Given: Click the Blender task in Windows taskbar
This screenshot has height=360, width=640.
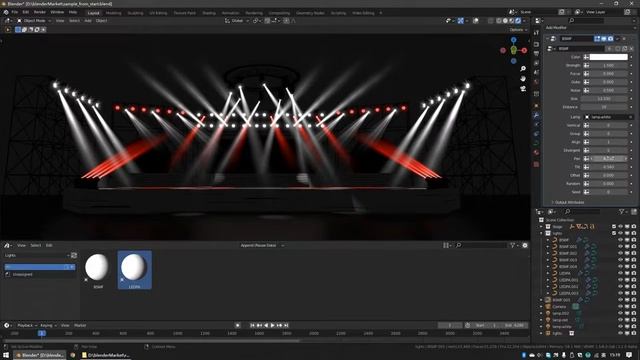Looking at the screenshot, I should (39, 355).
